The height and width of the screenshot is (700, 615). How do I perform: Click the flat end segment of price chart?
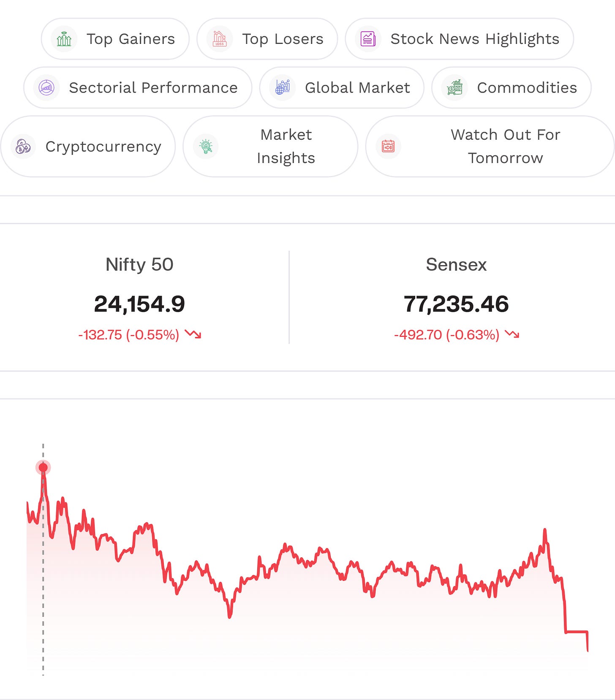(x=577, y=632)
